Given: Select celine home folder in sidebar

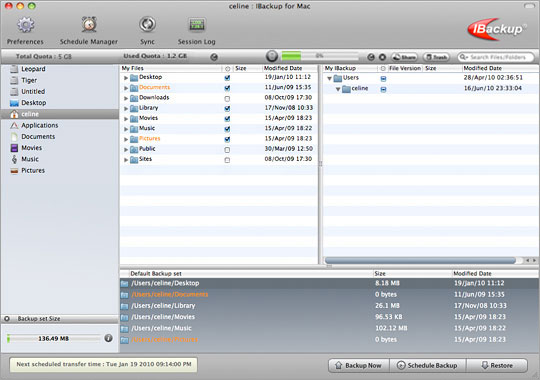Looking at the screenshot, I should pos(60,114).
